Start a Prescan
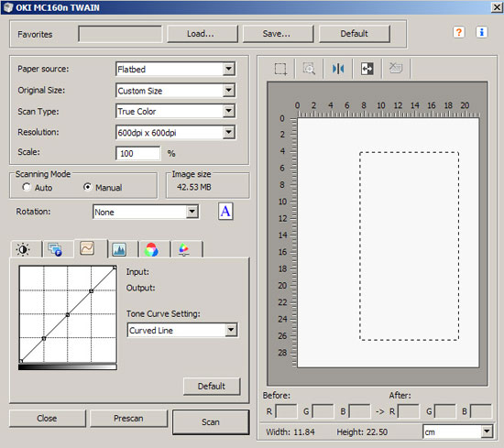Viewport: 504px width, 448px height. [128, 418]
